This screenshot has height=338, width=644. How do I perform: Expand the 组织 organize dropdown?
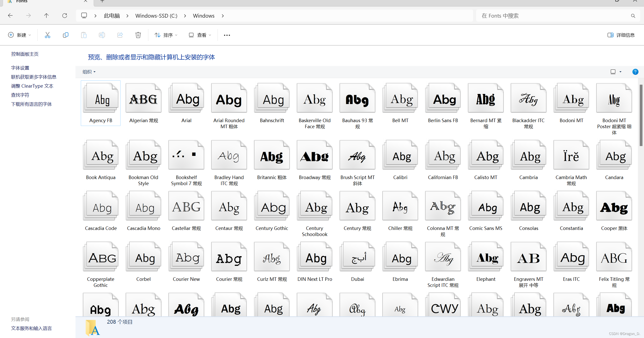click(x=89, y=72)
